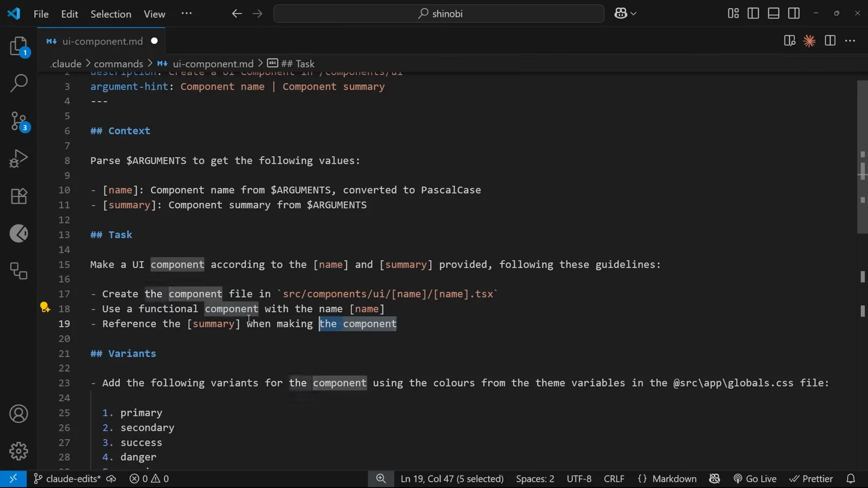Publish changes via the cloud sync icon

(111, 479)
